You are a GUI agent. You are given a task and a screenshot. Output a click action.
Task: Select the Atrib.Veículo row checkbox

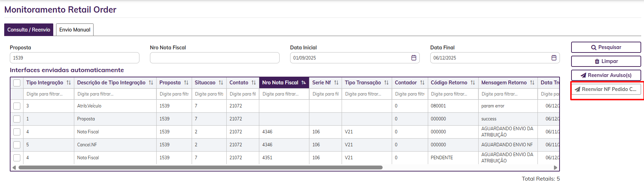point(17,106)
